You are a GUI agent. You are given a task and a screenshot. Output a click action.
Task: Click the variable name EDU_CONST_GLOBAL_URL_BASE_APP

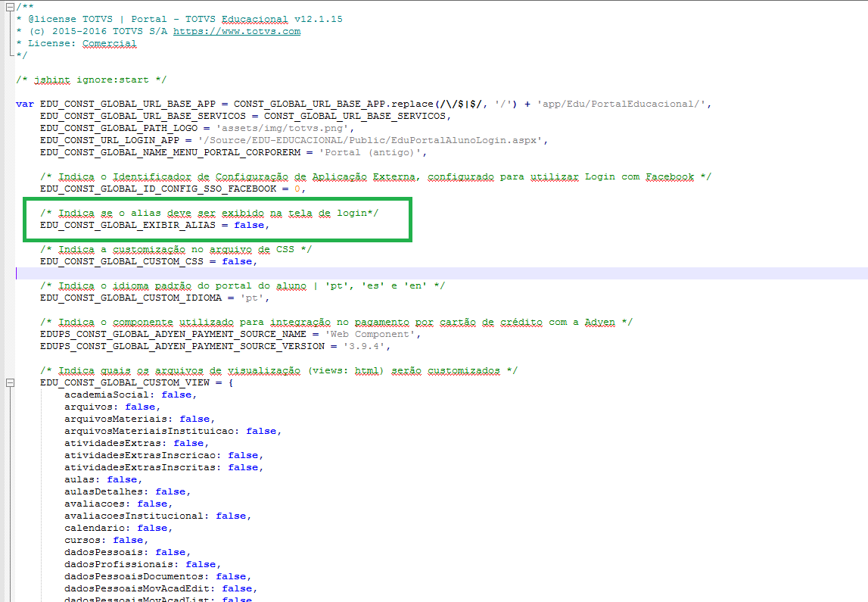(128, 104)
